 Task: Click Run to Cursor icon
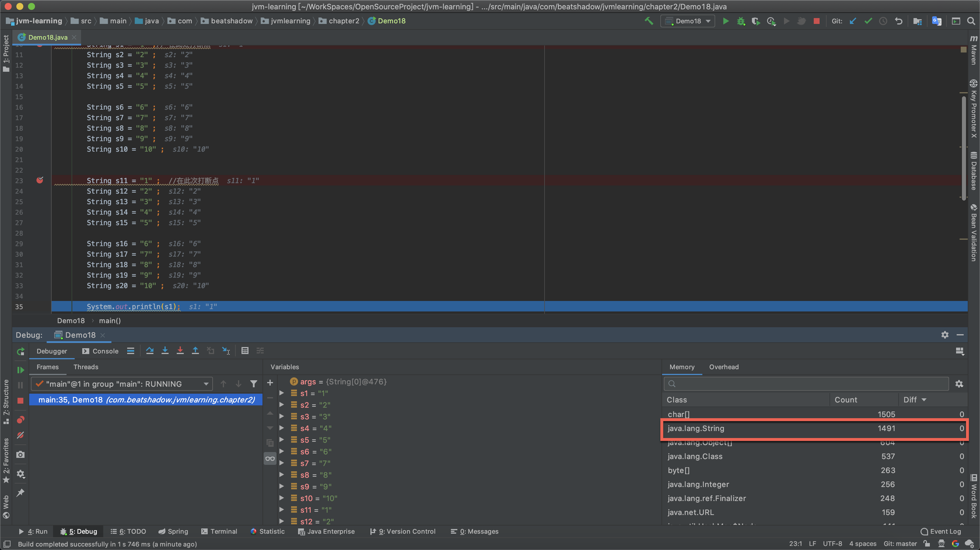(x=226, y=351)
